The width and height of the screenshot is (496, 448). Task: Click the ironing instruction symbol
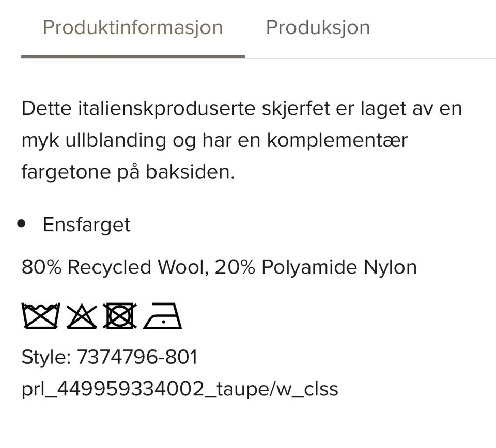click(163, 317)
